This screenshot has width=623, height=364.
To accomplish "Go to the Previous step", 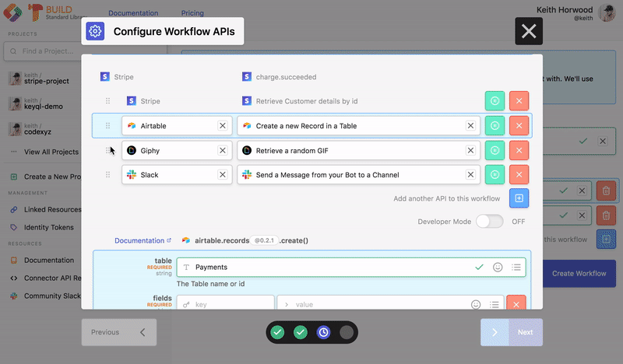I will coord(119,332).
